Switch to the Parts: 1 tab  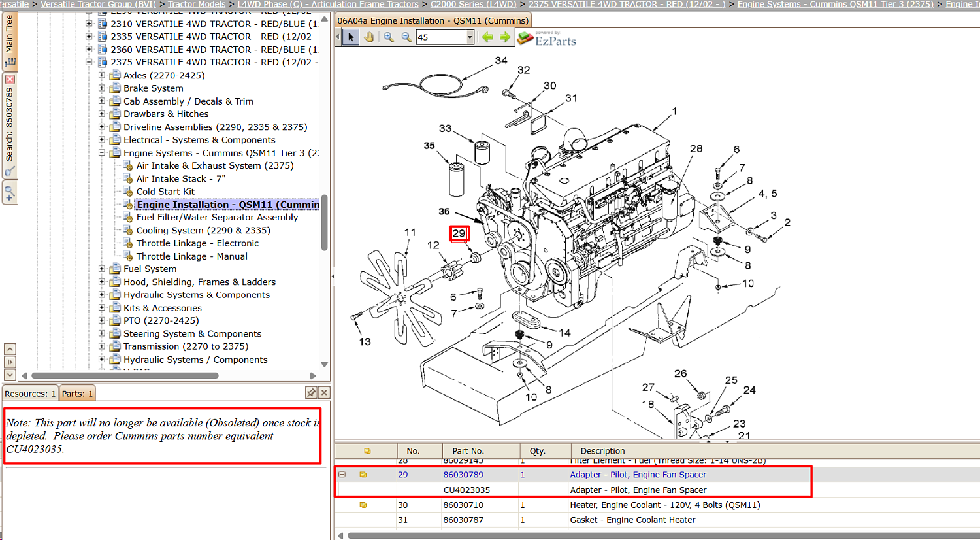[78, 394]
